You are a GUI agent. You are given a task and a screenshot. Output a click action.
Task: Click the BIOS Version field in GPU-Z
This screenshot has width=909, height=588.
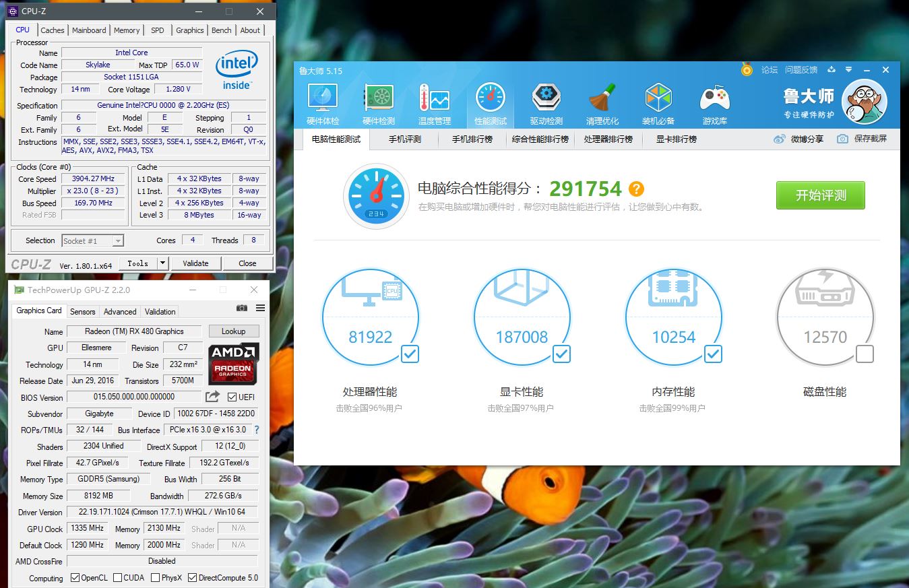(x=134, y=397)
